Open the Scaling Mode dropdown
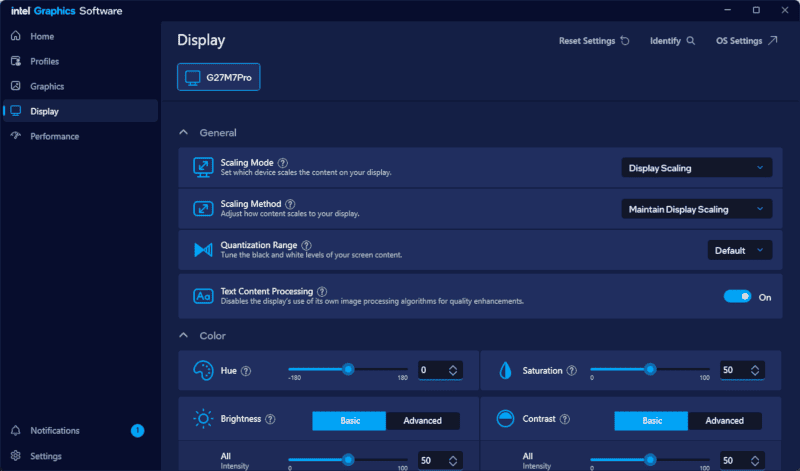 [696, 168]
